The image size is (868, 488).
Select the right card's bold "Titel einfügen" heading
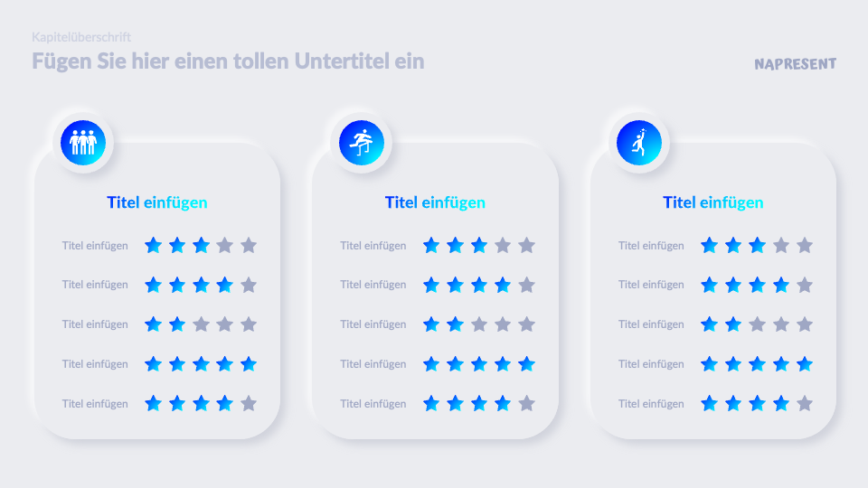point(713,202)
